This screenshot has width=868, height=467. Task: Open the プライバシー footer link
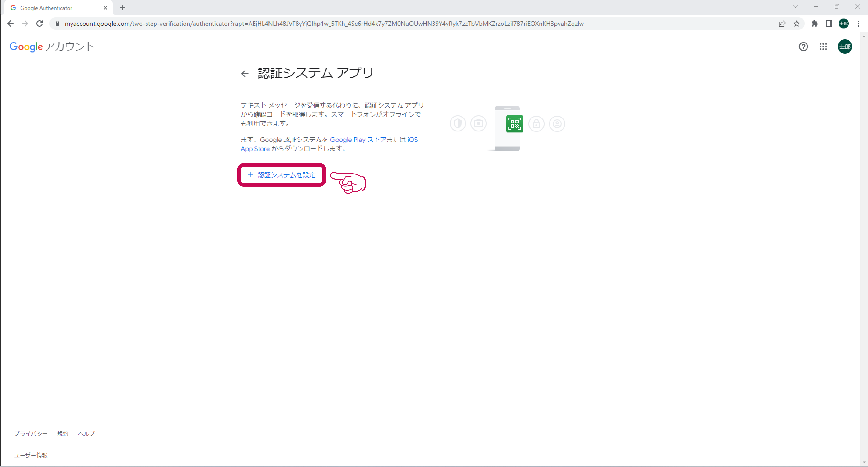pyautogui.click(x=30, y=434)
